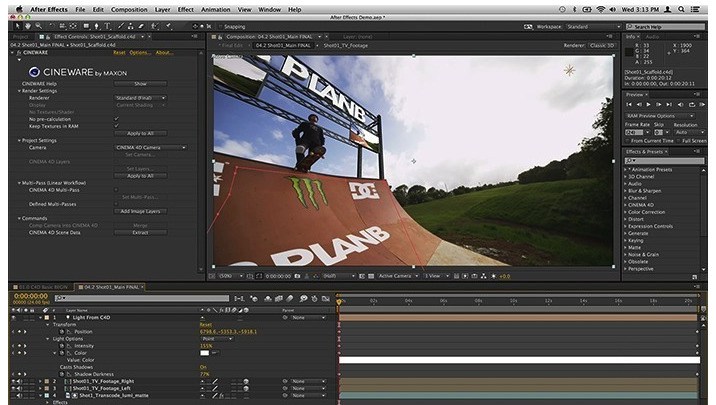Start RAM preview in Preview panel
The height and width of the screenshot is (405, 716).
click(x=702, y=105)
